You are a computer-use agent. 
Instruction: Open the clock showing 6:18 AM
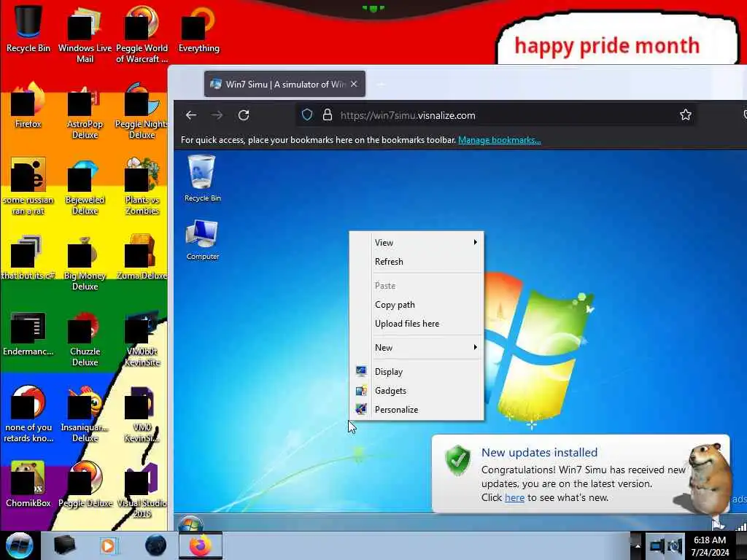pyautogui.click(x=711, y=546)
